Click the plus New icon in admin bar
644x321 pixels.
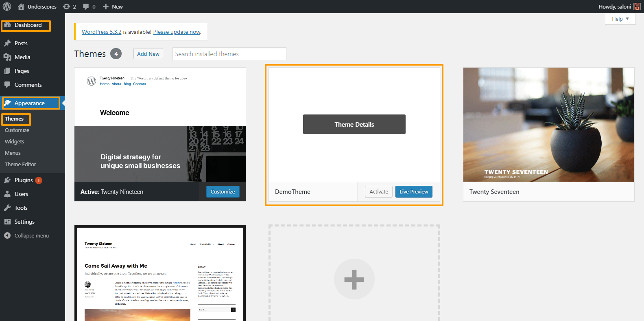pyautogui.click(x=106, y=7)
